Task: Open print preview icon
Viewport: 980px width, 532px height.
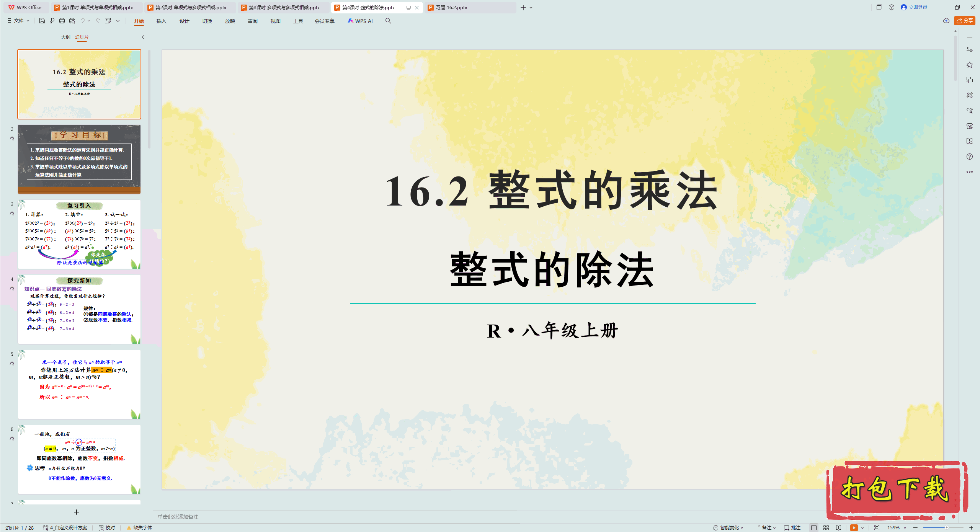Action: point(72,21)
